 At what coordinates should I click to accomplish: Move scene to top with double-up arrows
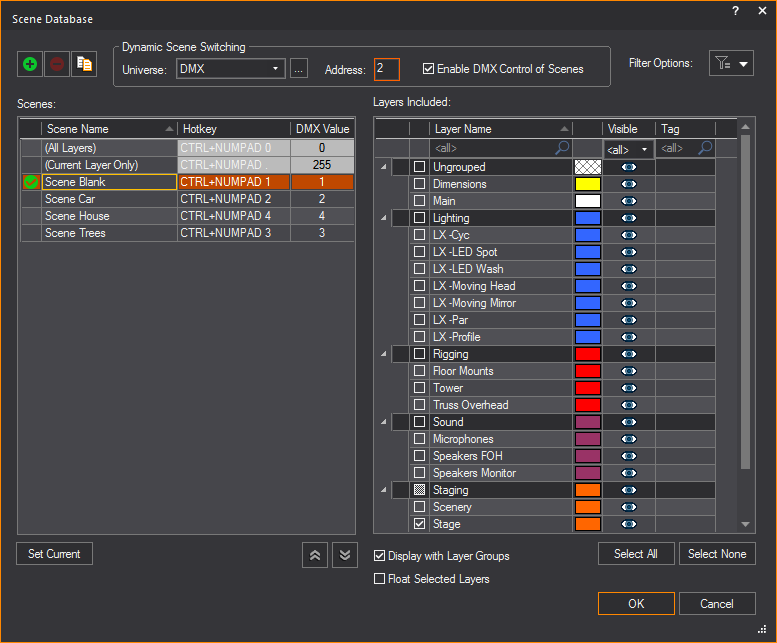click(315, 554)
